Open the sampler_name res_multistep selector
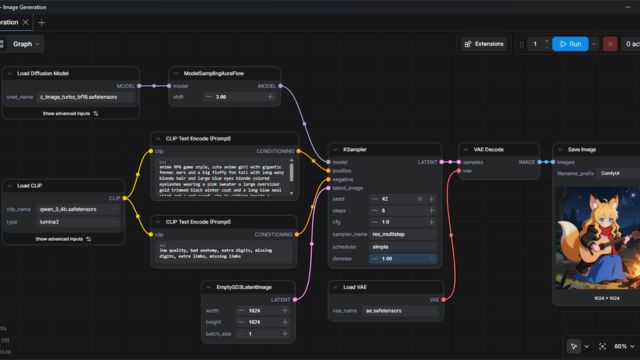 click(x=403, y=234)
